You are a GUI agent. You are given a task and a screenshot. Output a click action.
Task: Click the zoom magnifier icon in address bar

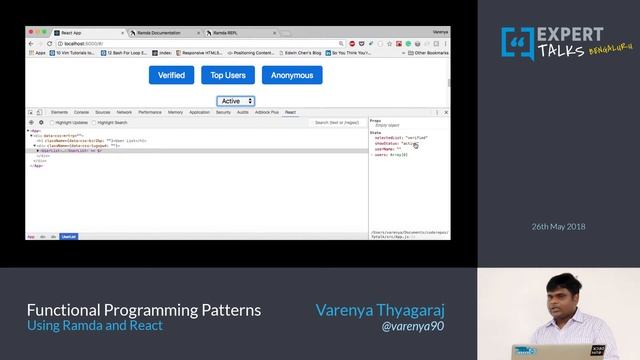pyautogui.click(x=341, y=44)
